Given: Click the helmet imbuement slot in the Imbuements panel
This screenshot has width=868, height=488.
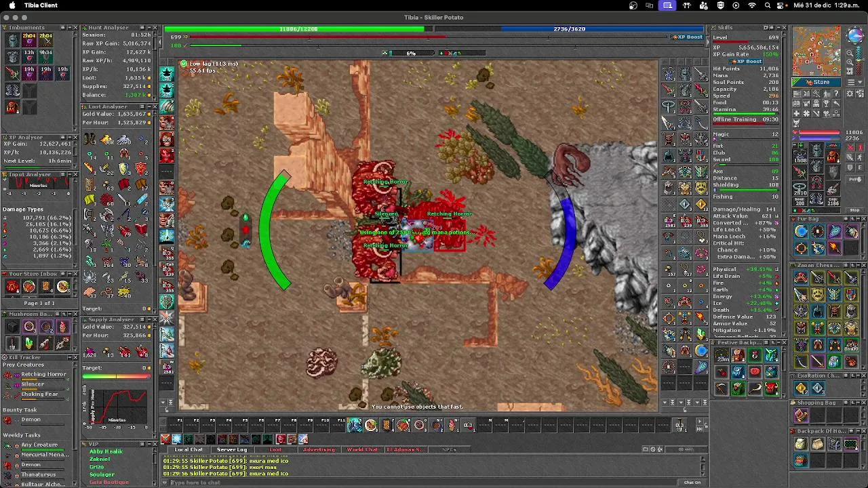Looking at the screenshot, I should 12,40.
